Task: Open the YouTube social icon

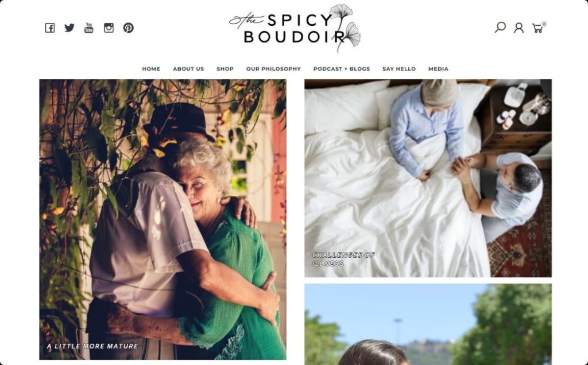Action: 89,28
